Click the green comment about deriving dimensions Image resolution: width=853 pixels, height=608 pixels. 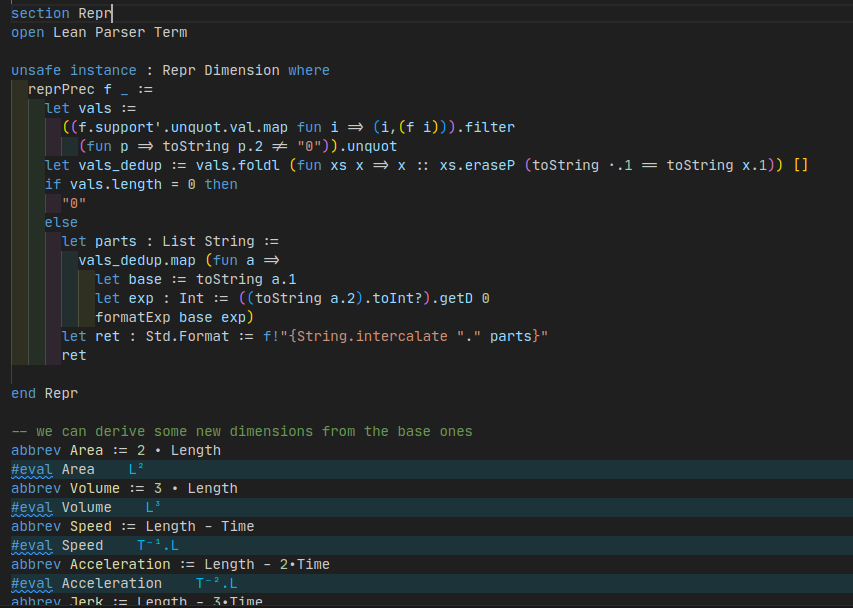point(241,432)
